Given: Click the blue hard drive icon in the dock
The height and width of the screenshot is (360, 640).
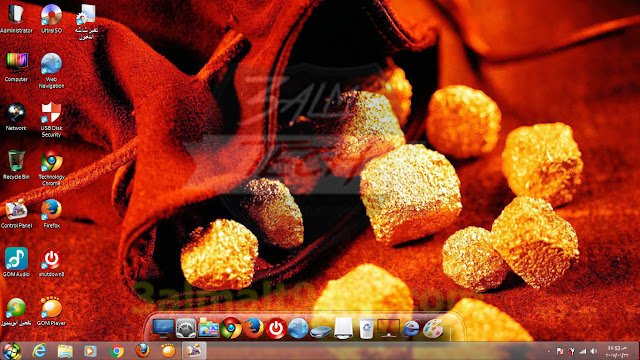Looking at the screenshot, I should [321, 331].
